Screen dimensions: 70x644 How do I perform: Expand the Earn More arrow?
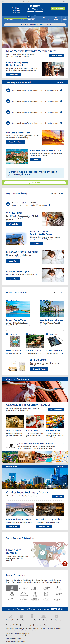click(62, 193)
